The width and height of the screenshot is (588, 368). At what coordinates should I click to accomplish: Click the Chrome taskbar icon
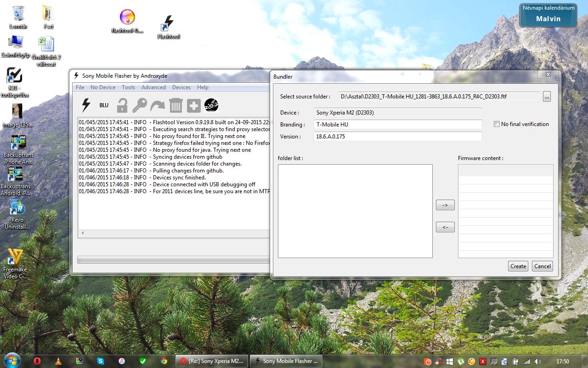click(x=164, y=361)
